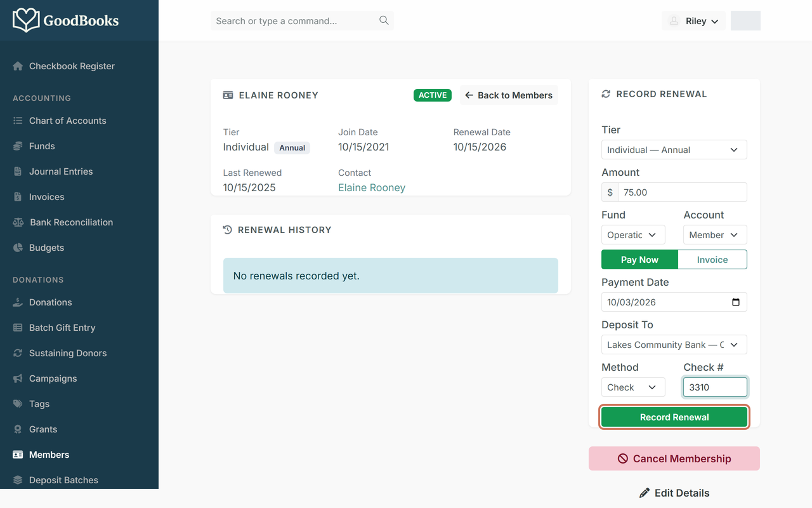This screenshot has height=508, width=812.
Task: Select the Pay Now option
Action: point(639,260)
